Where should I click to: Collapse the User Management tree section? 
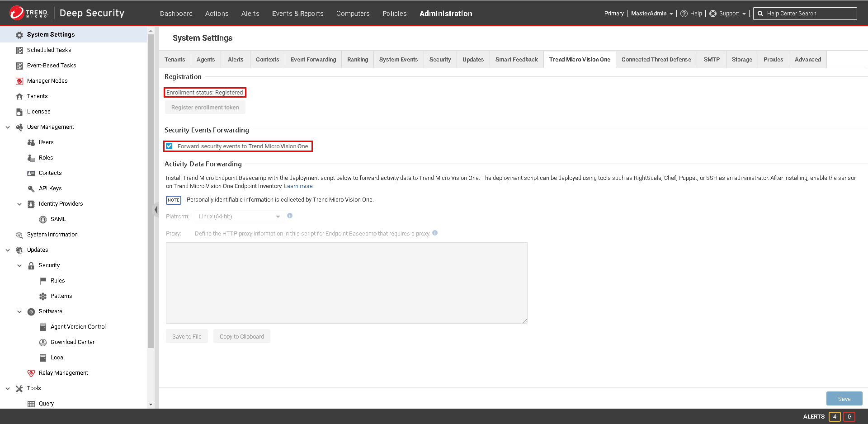[x=8, y=127]
